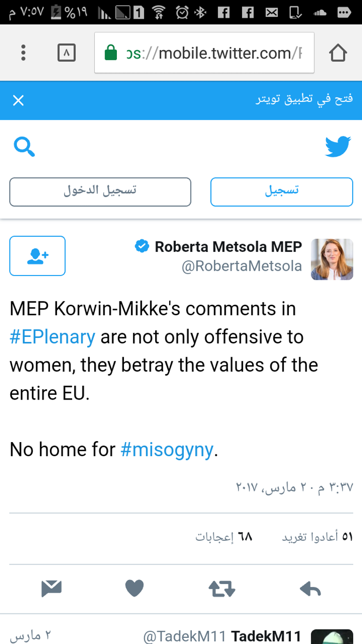Tap the browser address bar
The width and height of the screenshot is (362, 644).
(204, 53)
